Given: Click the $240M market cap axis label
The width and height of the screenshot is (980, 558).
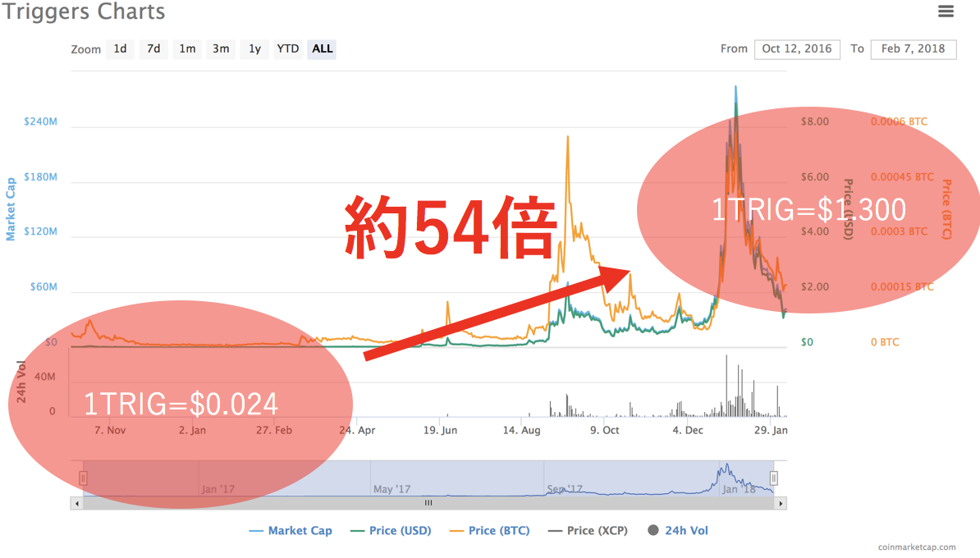Looking at the screenshot, I should pos(40,121).
